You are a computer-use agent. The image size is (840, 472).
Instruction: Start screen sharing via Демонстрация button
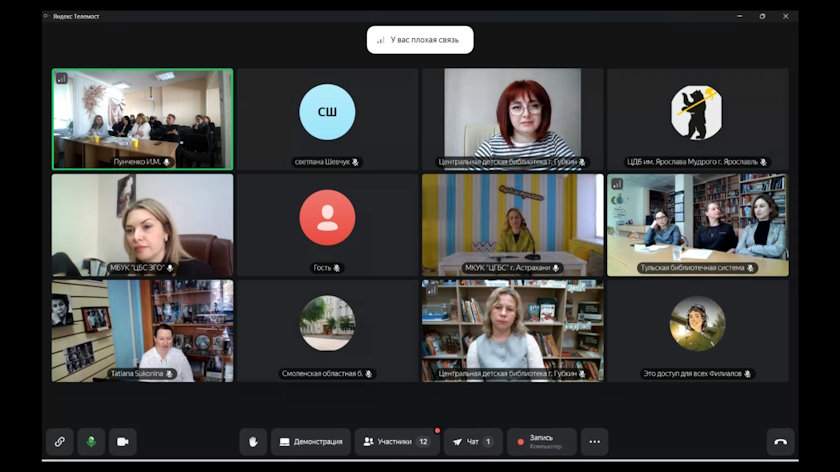coord(310,441)
